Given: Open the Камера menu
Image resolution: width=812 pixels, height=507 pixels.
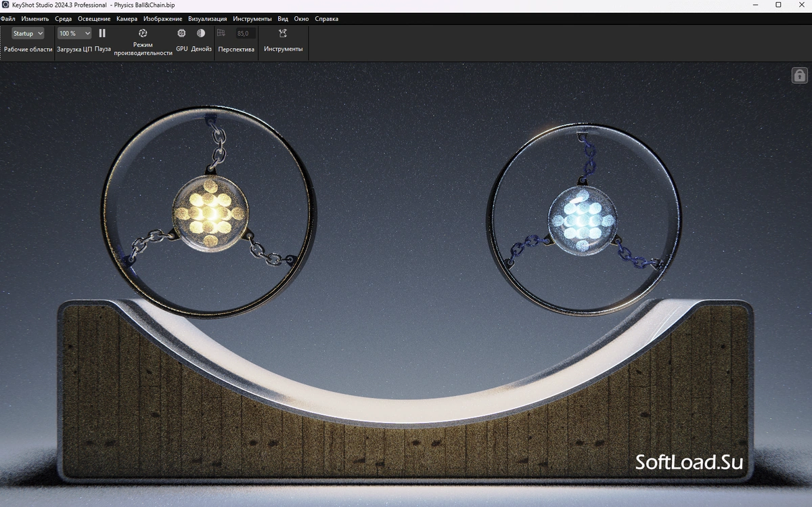Looking at the screenshot, I should tap(127, 19).
